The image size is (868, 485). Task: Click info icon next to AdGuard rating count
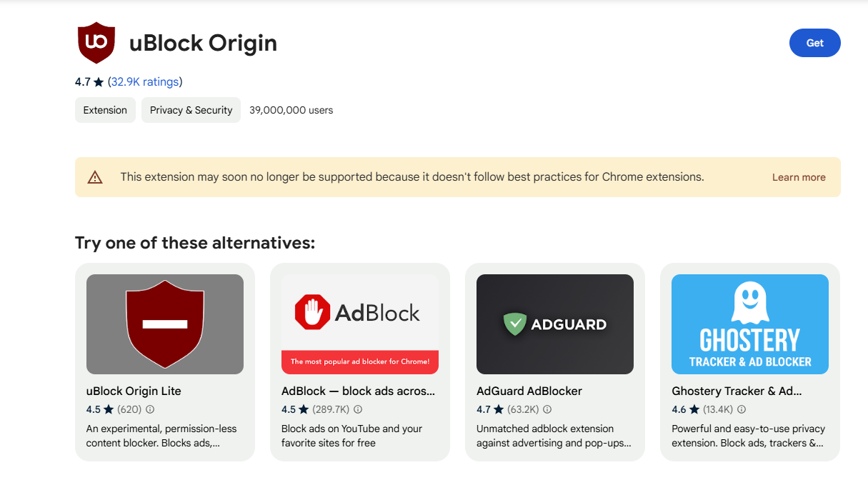[x=547, y=409]
